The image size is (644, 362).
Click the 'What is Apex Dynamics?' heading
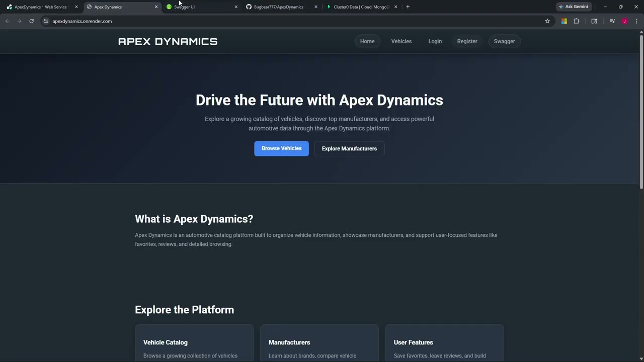point(194,219)
